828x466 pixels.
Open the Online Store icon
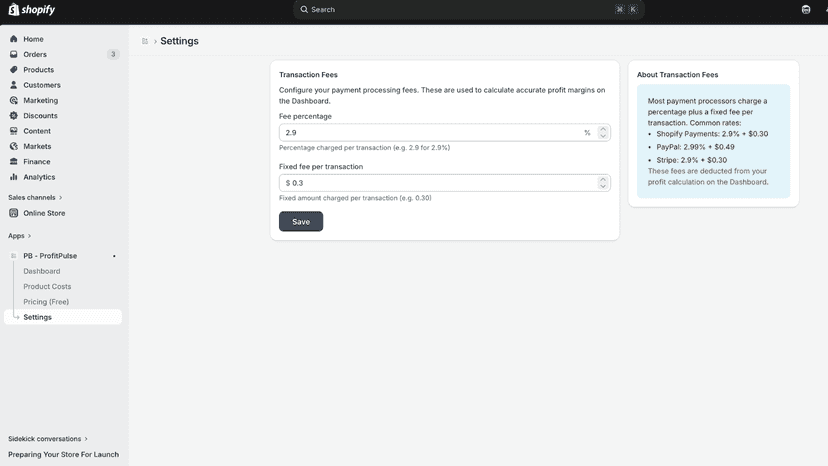click(x=14, y=213)
